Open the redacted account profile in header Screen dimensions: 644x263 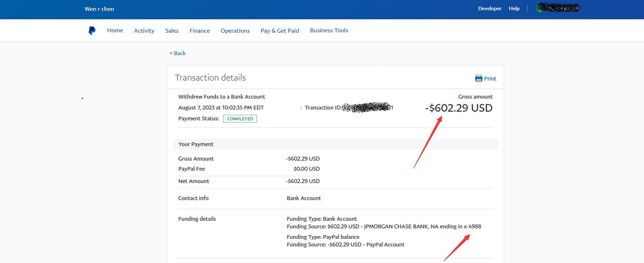558,8
